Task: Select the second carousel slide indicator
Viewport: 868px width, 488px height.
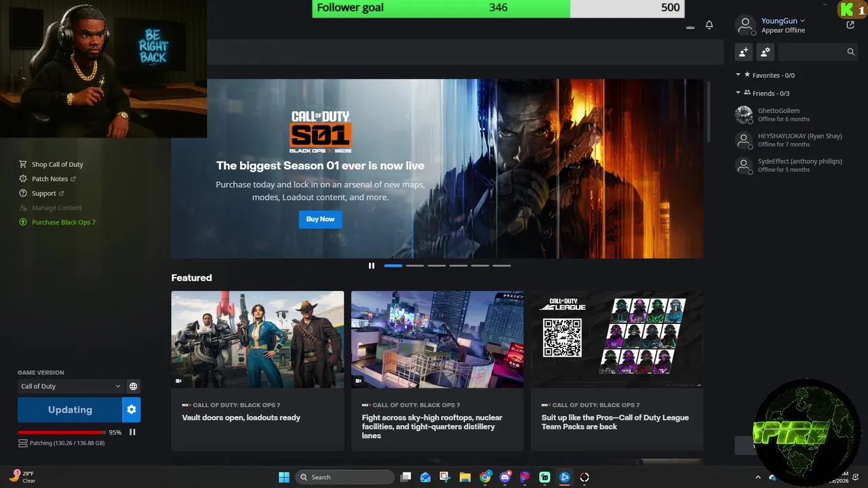Action: coord(415,266)
